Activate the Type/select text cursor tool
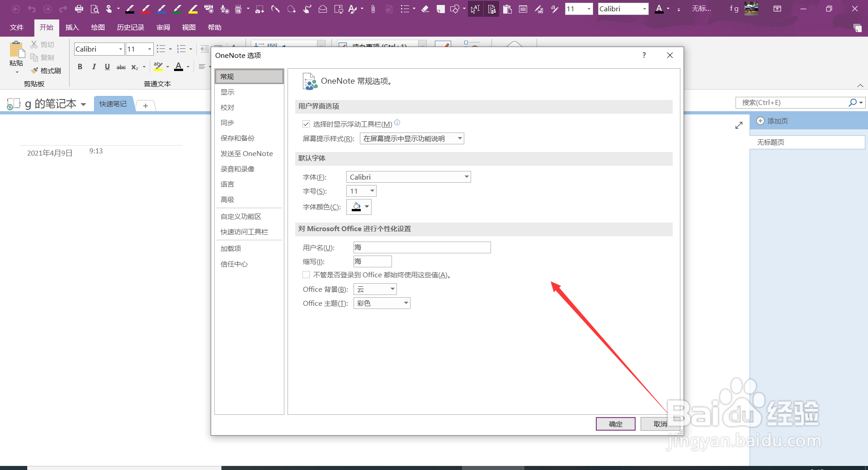 [x=475, y=9]
